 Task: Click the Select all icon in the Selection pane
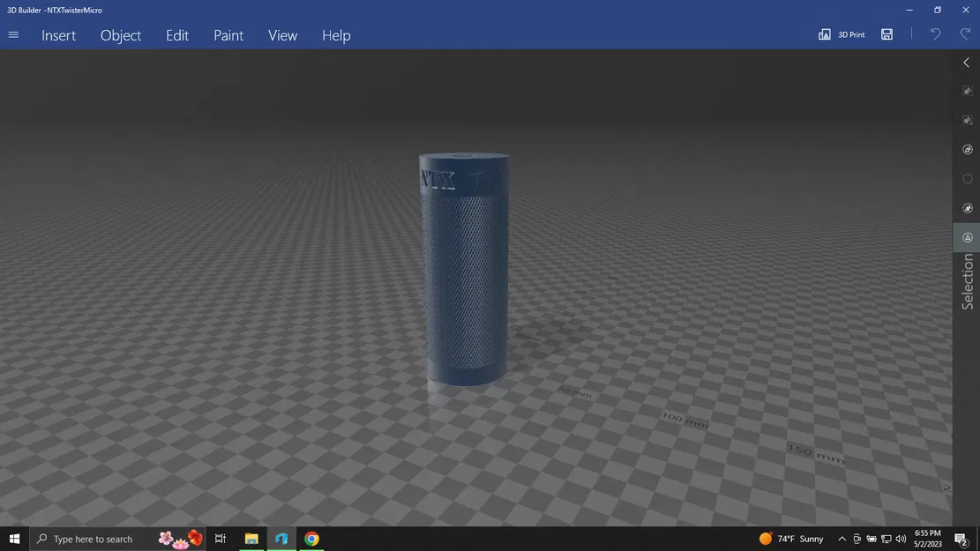(x=967, y=91)
